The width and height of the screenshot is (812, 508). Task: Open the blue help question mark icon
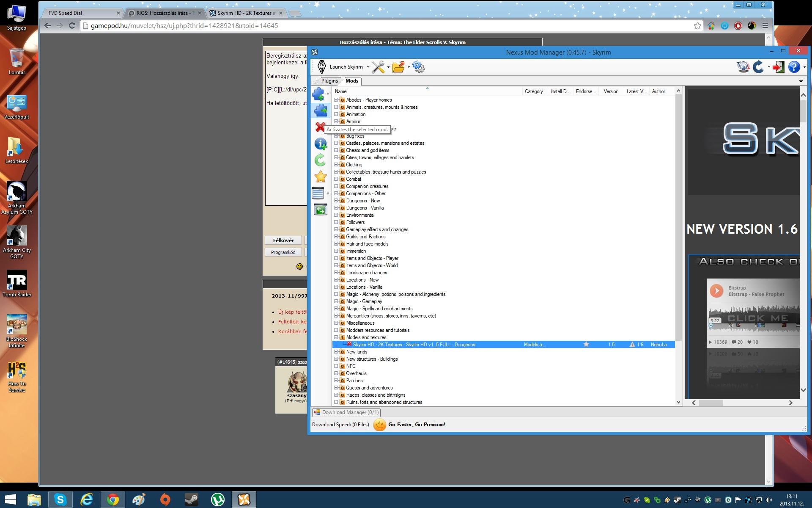point(794,67)
